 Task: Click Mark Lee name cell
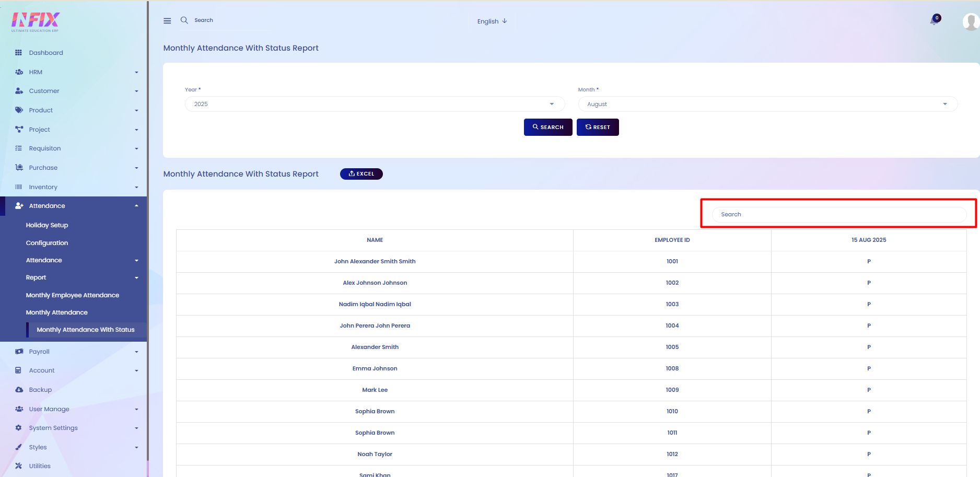(375, 390)
